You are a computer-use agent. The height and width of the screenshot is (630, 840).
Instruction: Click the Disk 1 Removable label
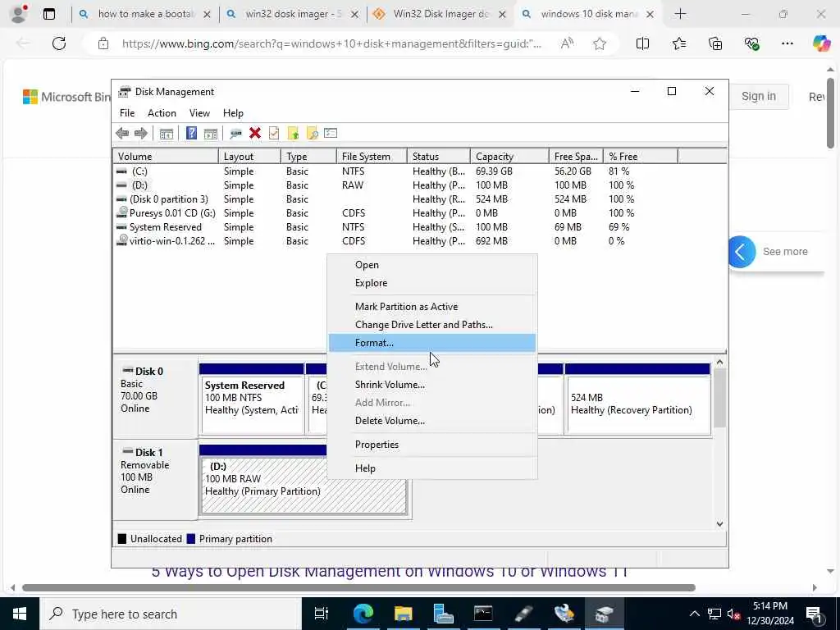[x=155, y=479]
